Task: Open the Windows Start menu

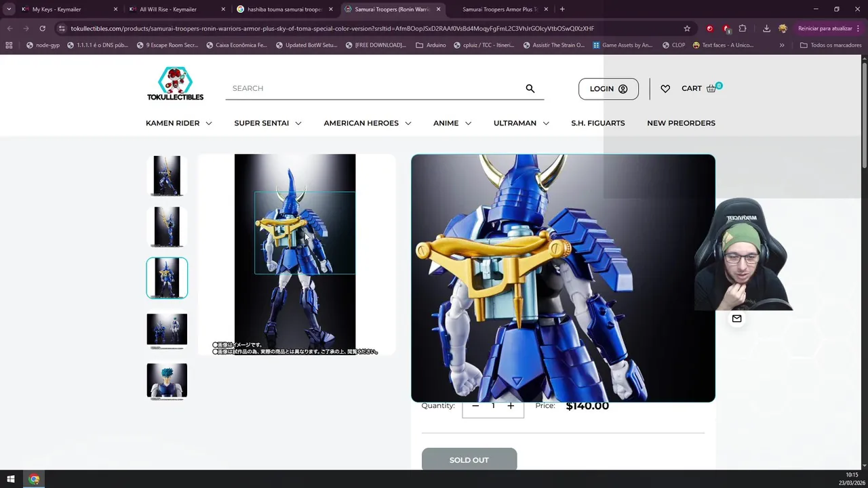Action: click(x=10, y=479)
